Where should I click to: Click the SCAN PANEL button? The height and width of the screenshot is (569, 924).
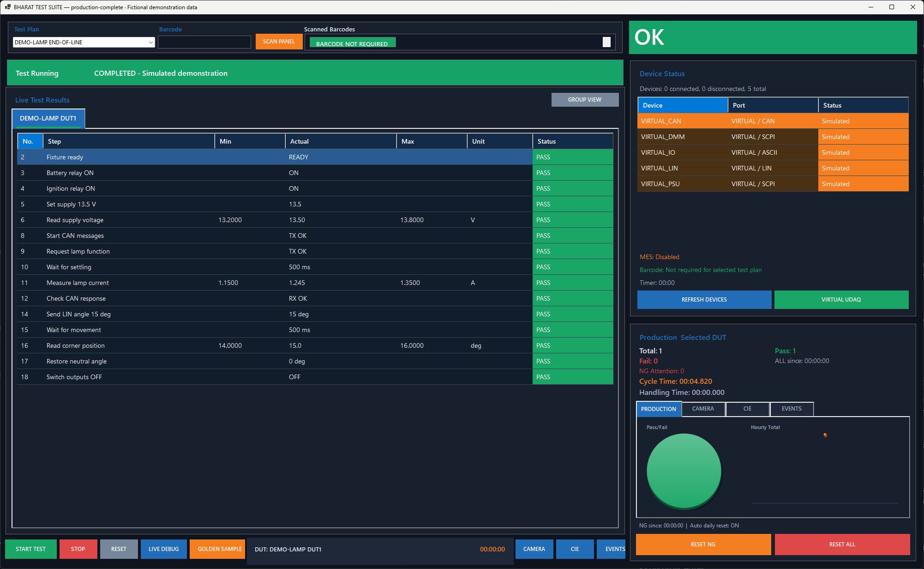click(279, 42)
